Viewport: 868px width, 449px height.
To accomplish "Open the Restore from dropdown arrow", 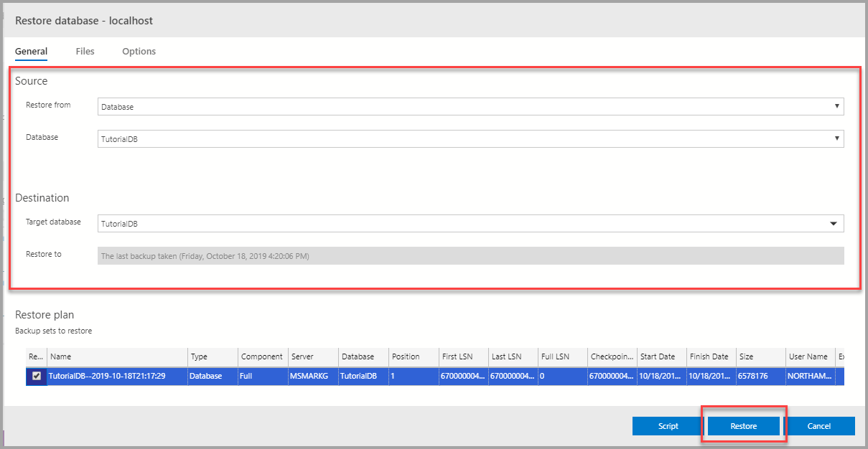I will pyautogui.click(x=838, y=105).
